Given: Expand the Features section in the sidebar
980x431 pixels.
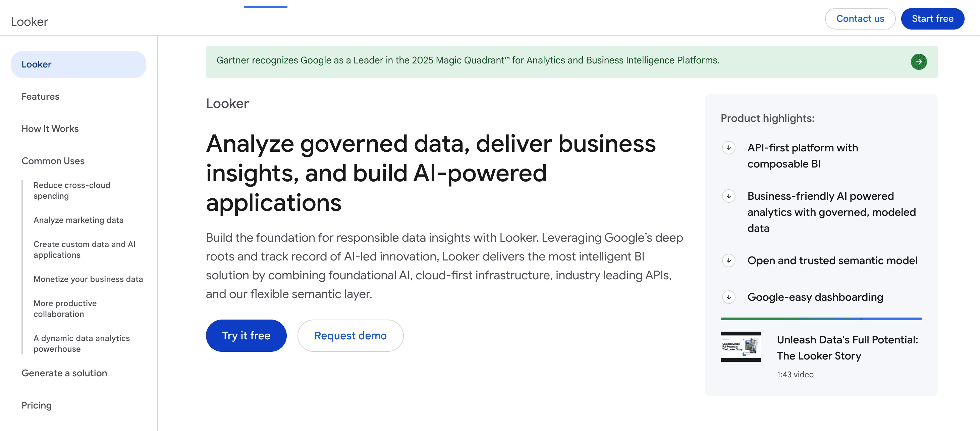Looking at the screenshot, I should 40,96.
